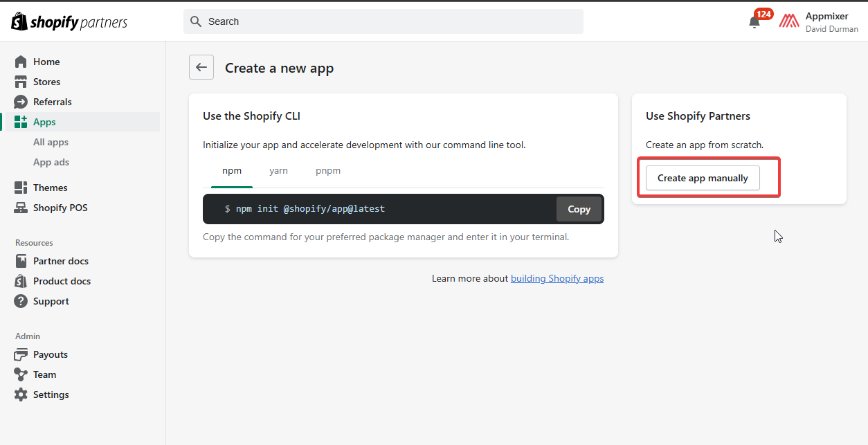Copy the npm init command

click(x=579, y=209)
